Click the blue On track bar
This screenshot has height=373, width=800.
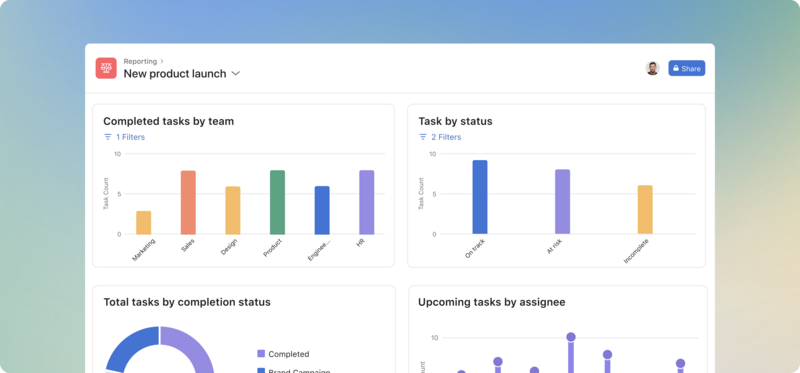click(x=480, y=197)
